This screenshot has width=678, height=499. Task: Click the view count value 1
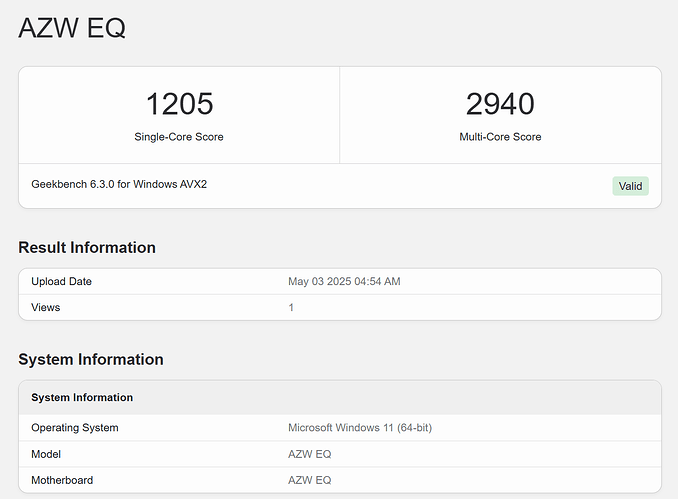click(x=291, y=307)
